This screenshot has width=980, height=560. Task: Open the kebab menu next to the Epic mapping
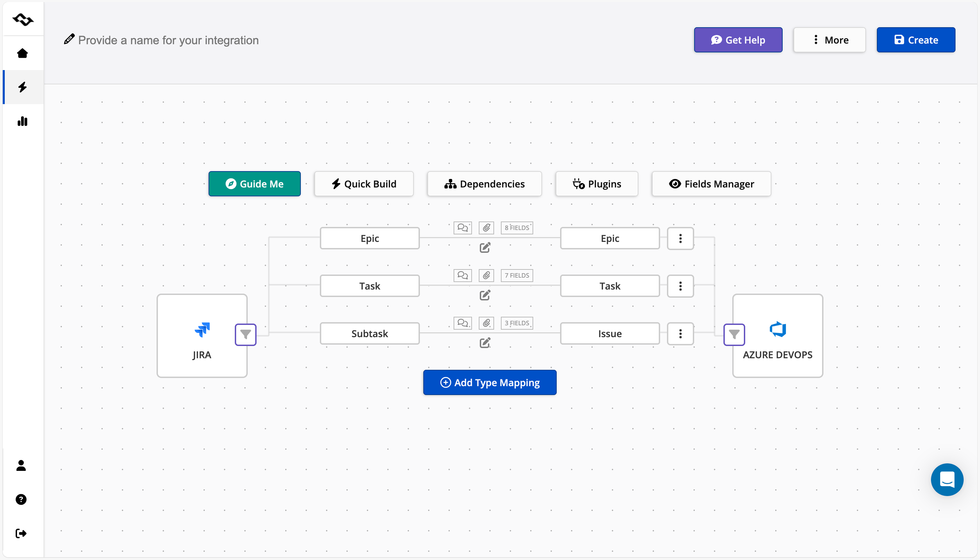pyautogui.click(x=680, y=238)
